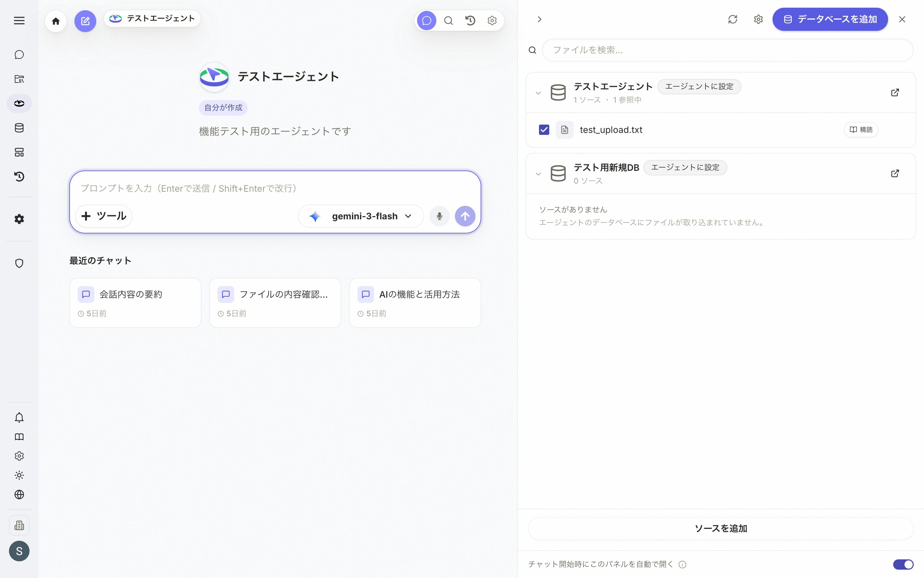Image resolution: width=924 pixels, height=578 pixels.
Task: Switch theme with the sun icon
Action: click(x=19, y=475)
